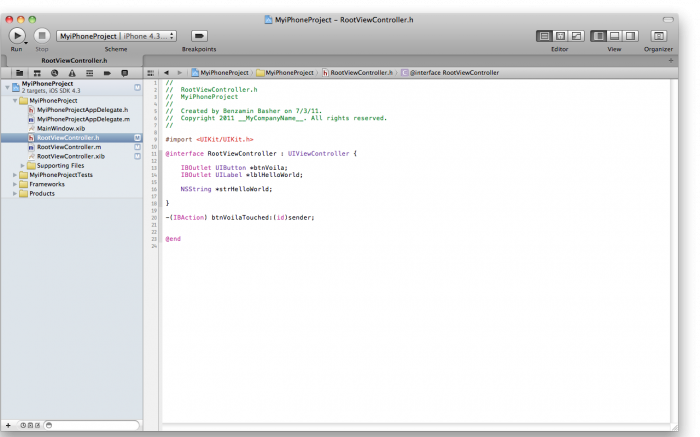Toggle the Breakpoints button
The width and height of the screenshot is (700, 437).
click(x=198, y=36)
